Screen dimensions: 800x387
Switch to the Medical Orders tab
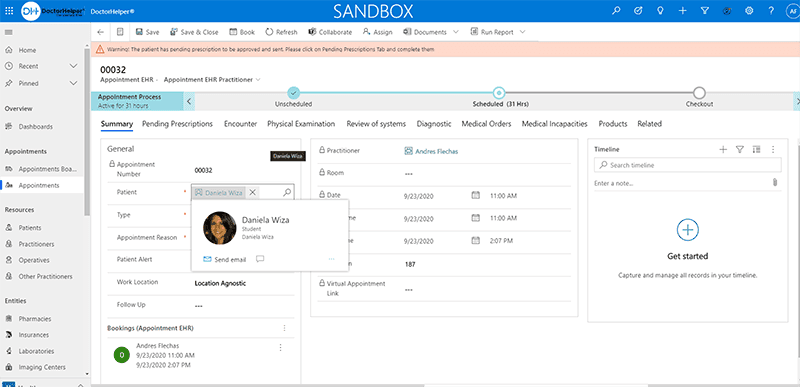(486, 124)
